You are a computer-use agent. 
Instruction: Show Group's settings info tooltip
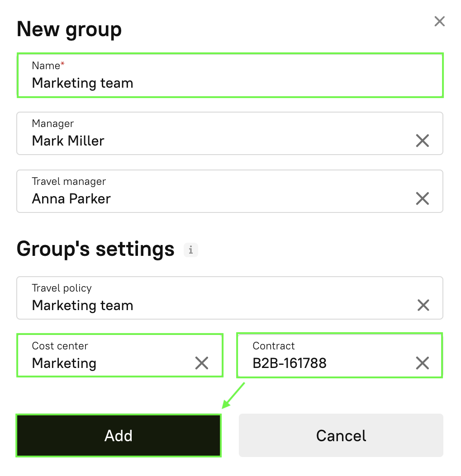190,250
